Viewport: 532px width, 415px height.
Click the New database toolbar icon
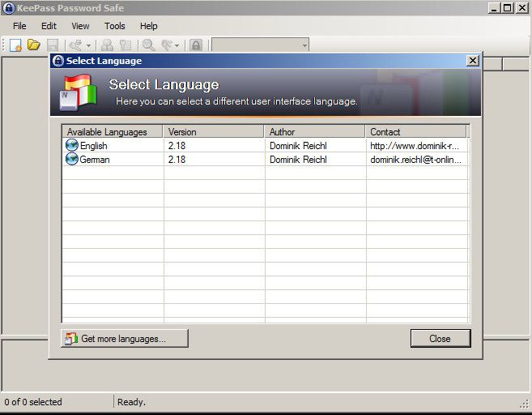pos(15,45)
